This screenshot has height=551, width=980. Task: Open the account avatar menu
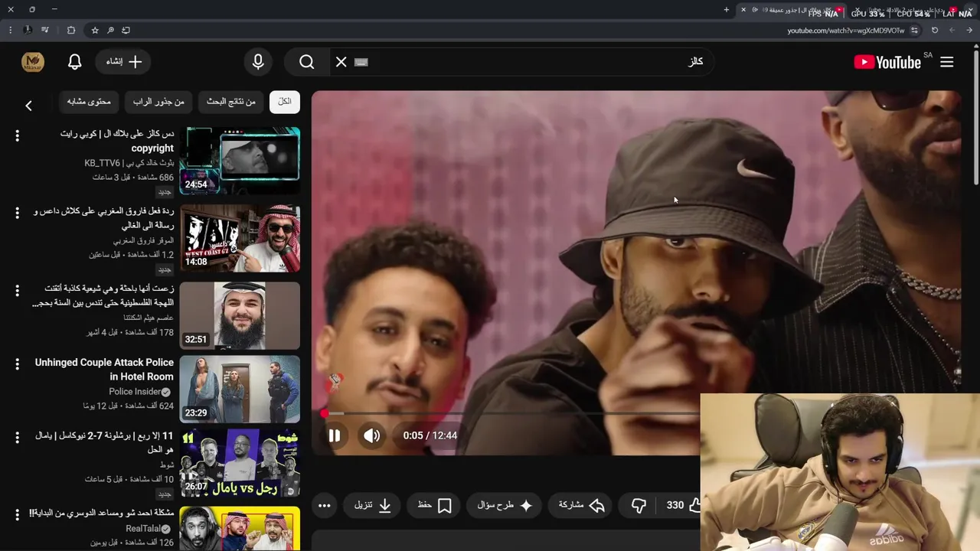[33, 62]
